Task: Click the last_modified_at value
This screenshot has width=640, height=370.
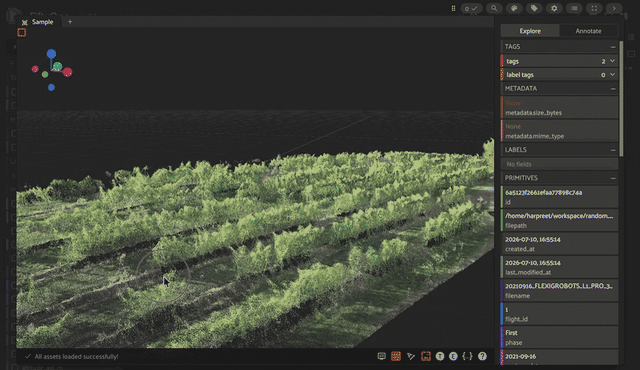Action: point(559,267)
